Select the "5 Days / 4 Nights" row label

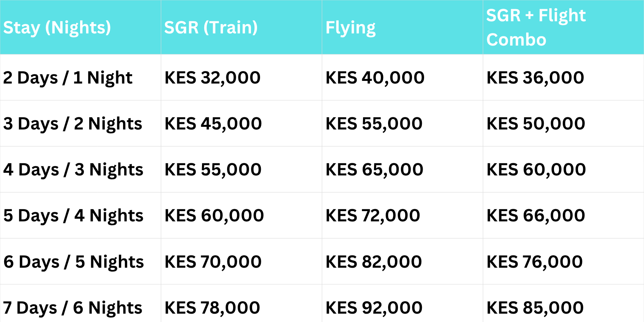tap(73, 216)
